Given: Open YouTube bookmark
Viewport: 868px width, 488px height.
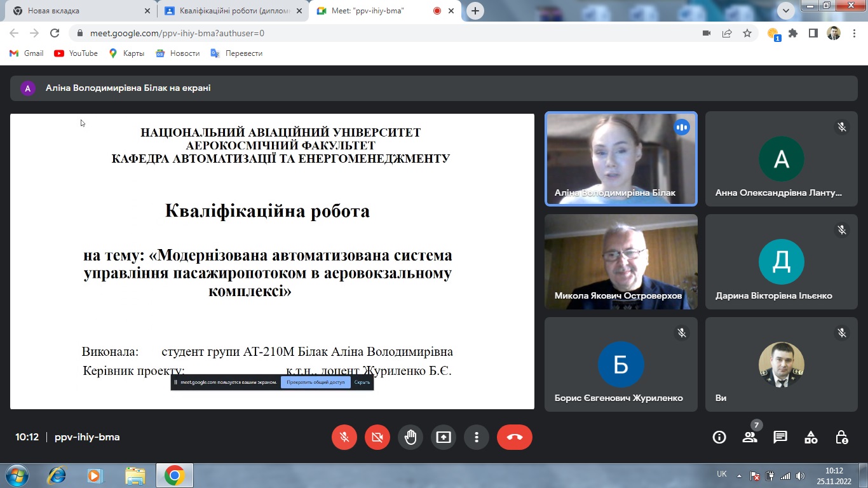Looking at the screenshot, I should (x=76, y=53).
